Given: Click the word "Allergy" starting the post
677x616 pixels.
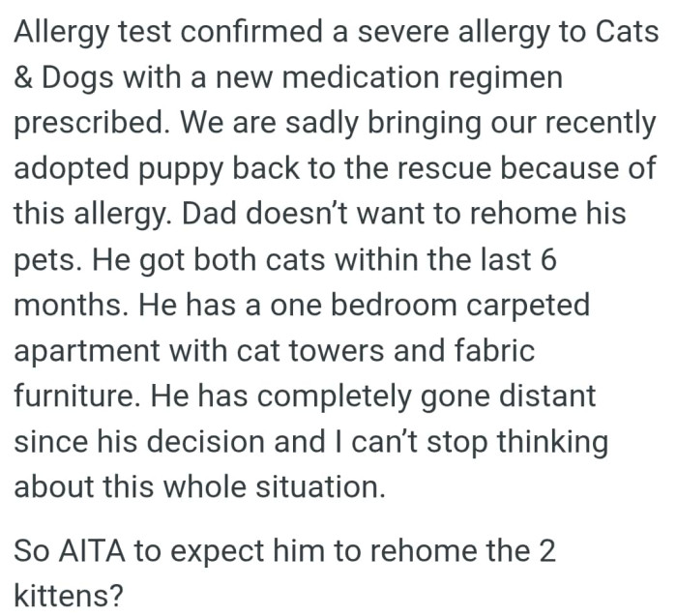Looking at the screenshot, I should click(x=62, y=34).
